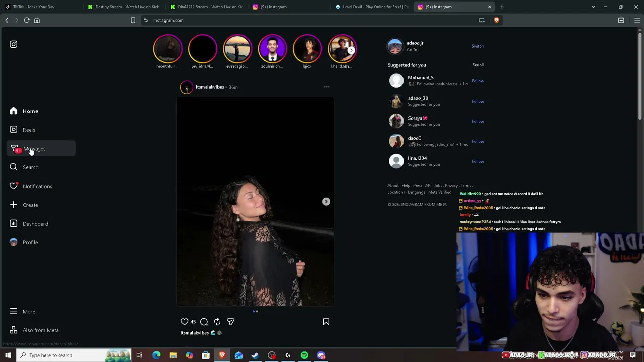Show next stories with arrow
The height and width of the screenshot is (362, 644).
coord(351,50)
